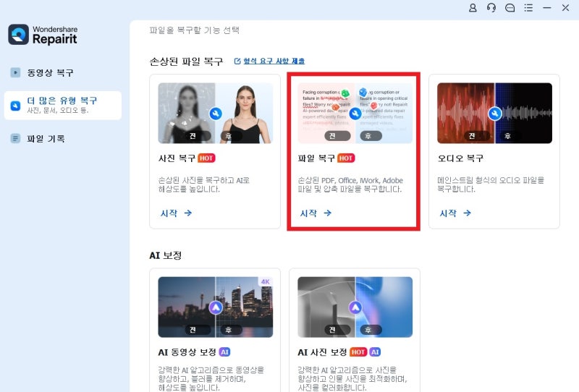This screenshot has width=579, height=392.
Task: Open the 파일 기록 sidebar tab
Action: pos(63,138)
